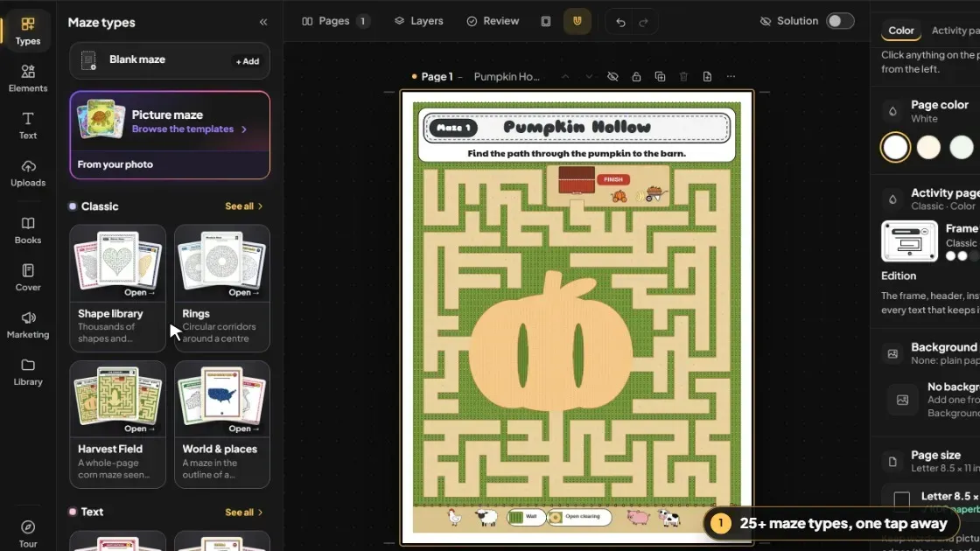Select the Classic Frame thumbnail
This screenshot has width=980, height=551.
[909, 241]
